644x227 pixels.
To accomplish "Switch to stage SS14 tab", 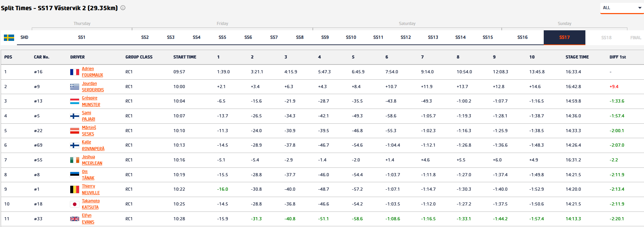I will point(460,37).
